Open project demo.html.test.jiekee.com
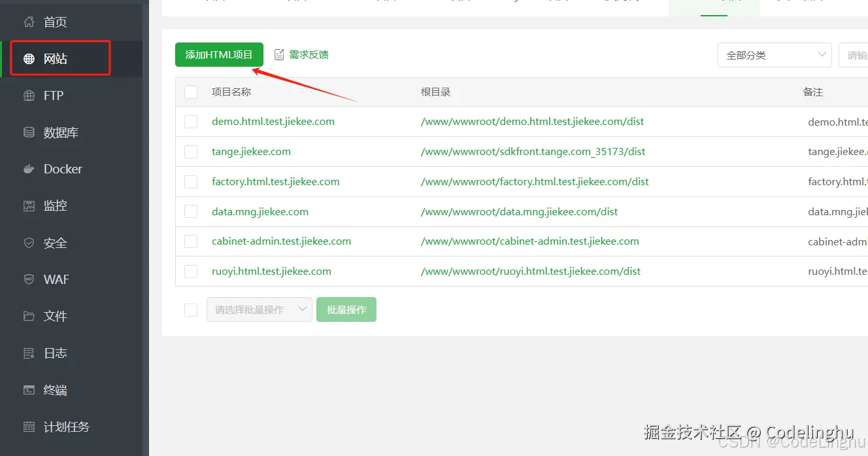This screenshot has width=868, height=456. [x=273, y=122]
